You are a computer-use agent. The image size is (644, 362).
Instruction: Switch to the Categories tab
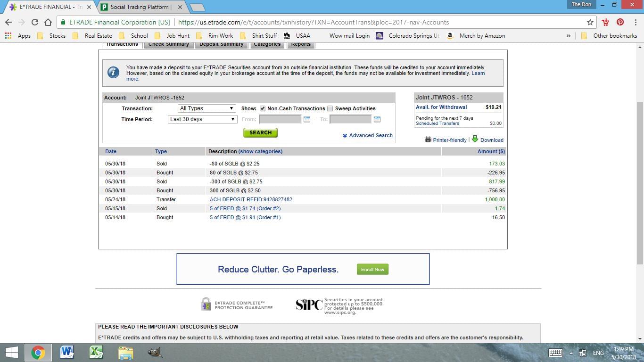267,44
